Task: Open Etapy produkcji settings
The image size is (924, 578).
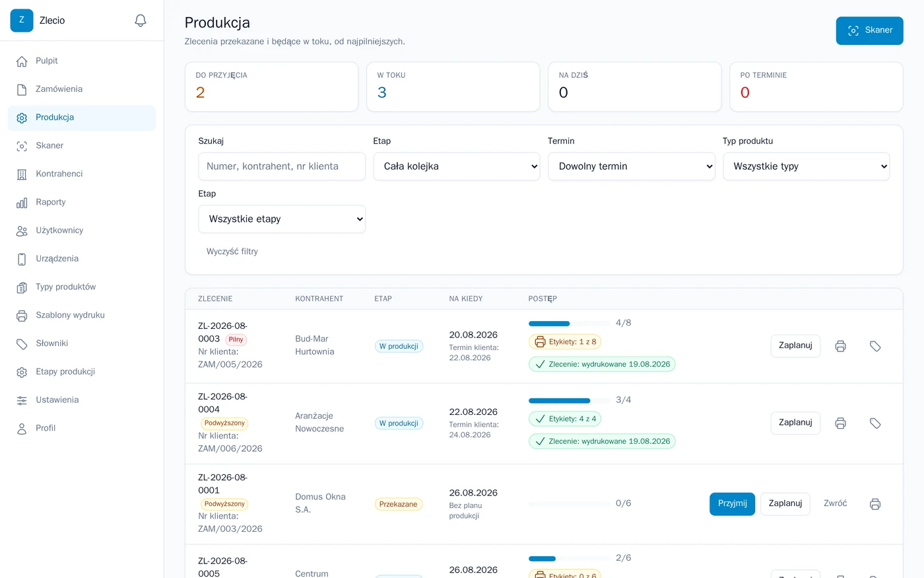Action: click(x=82, y=372)
